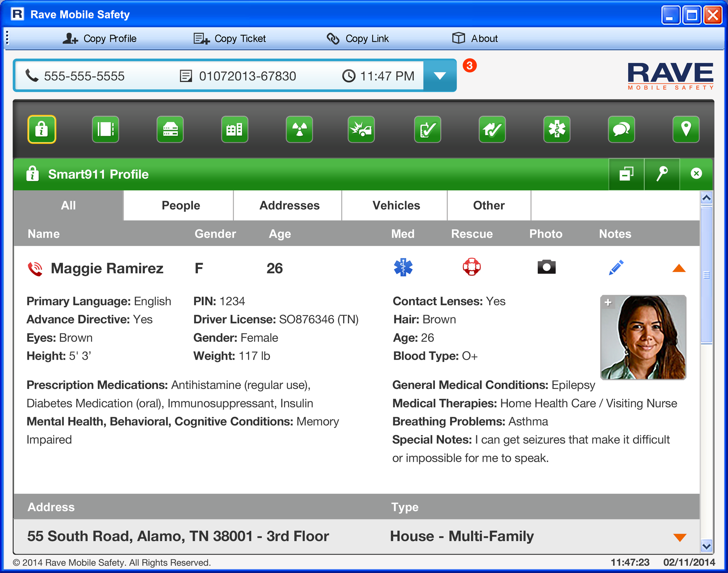This screenshot has height=573, width=728.
Task: Select the location pin toolbar icon
Action: pyautogui.click(x=686, y=129)
